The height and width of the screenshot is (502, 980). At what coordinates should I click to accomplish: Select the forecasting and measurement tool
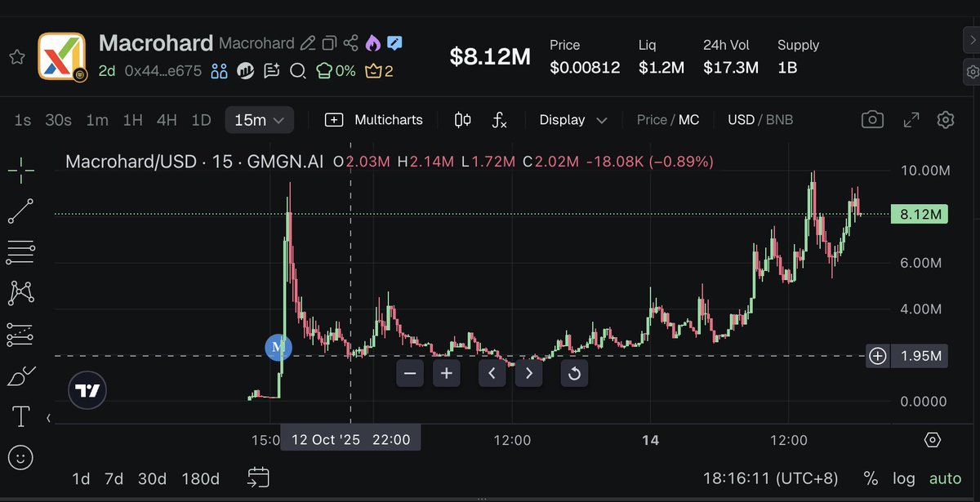point(20,335)
